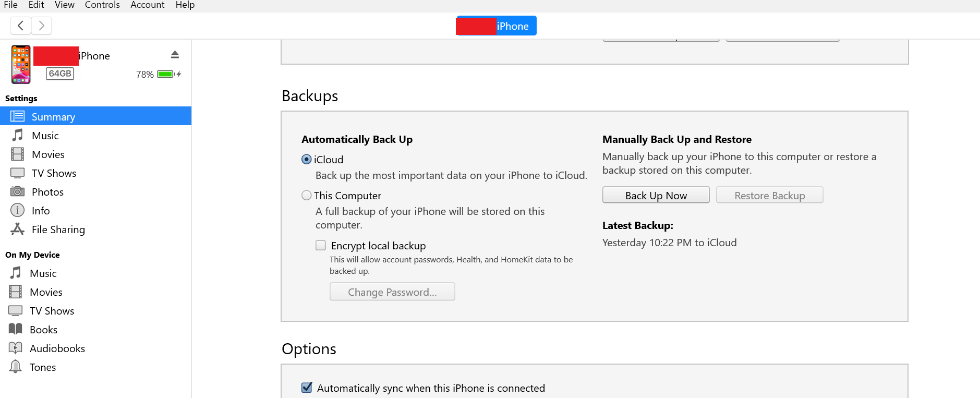Enable Encrypt local backup checkbox
980x398 pixels.
pyautogui.click(x=321, y=245)
